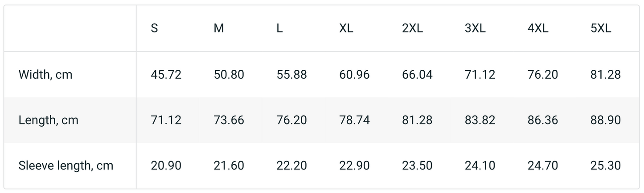Viewport: 644px width, 193px height.
Task: Click the L width value 55.88
Action: click(292, 75)
